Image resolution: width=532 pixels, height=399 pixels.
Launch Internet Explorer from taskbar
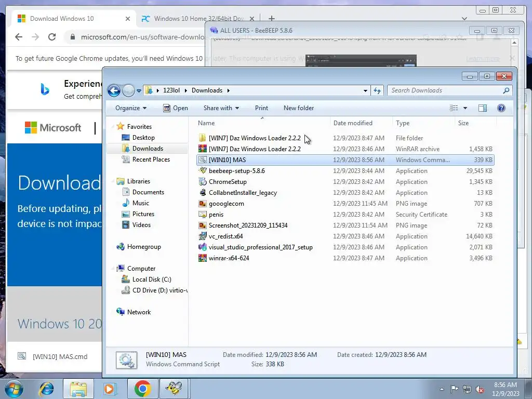click(46, 389)
